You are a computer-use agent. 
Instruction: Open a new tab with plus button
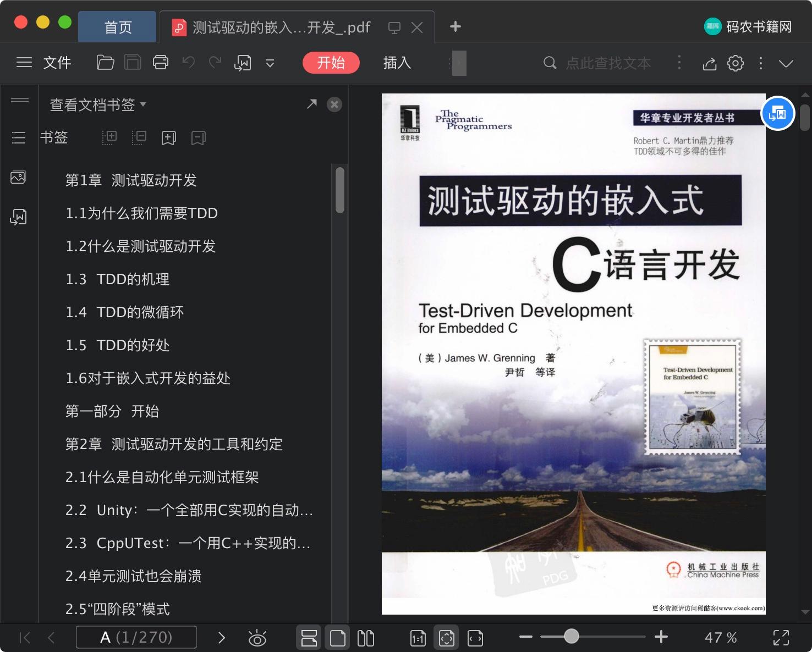click(x=455, y=26)
